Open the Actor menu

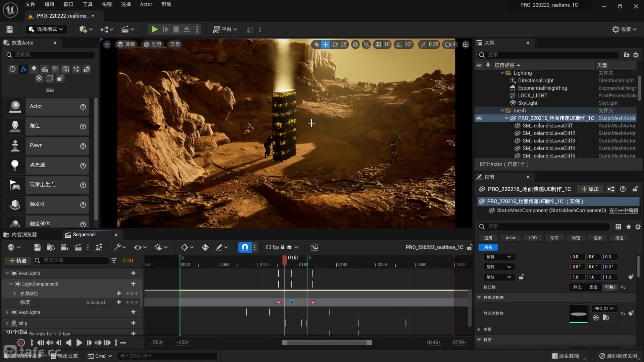tap(146, 4)
